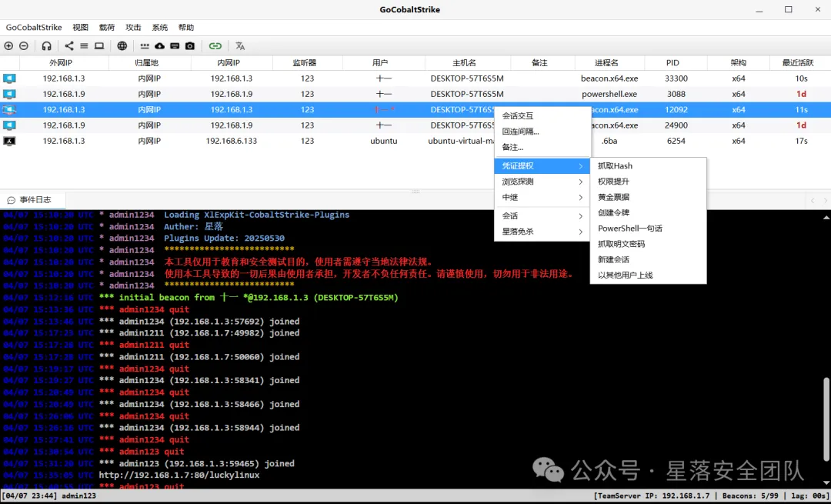
Task: Select 以其他用户上线 from submenu
Action: [x=648, y=275]
